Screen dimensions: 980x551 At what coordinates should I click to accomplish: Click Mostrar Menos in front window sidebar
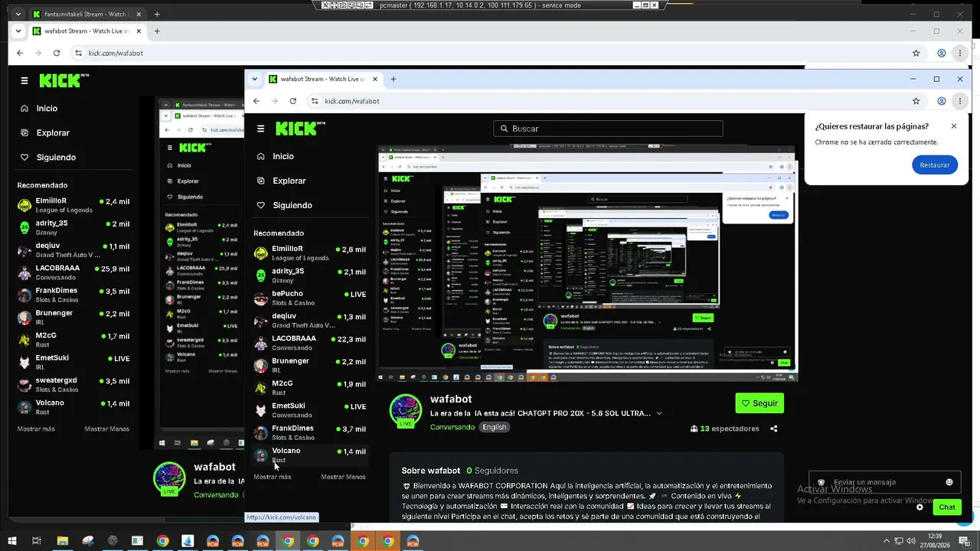343,477
